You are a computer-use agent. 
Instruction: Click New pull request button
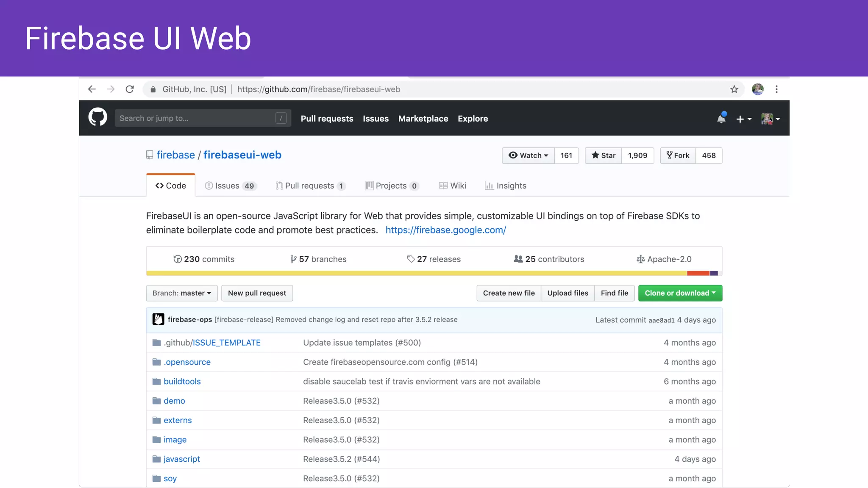257,293
